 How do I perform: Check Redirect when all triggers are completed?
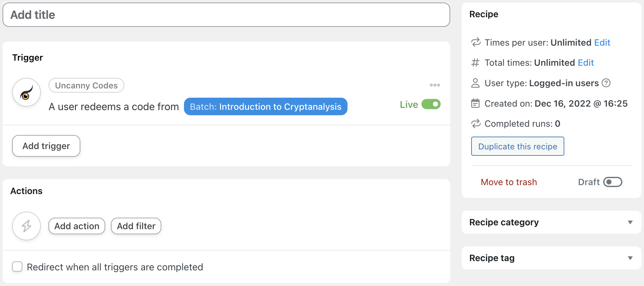pyautogui.click(x=17, y=267)
